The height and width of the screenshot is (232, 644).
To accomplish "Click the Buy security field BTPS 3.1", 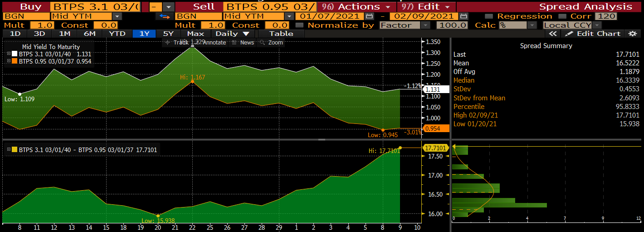I will [x=96, y=7].
